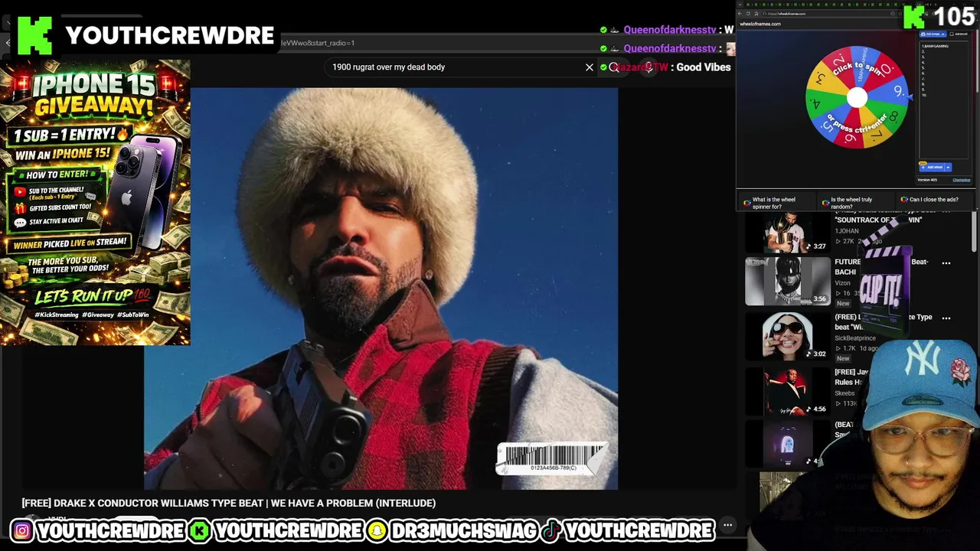Expand the Add wheel dropdown arrow
Viewport: 980px width, 551px height.
point(948,167)
